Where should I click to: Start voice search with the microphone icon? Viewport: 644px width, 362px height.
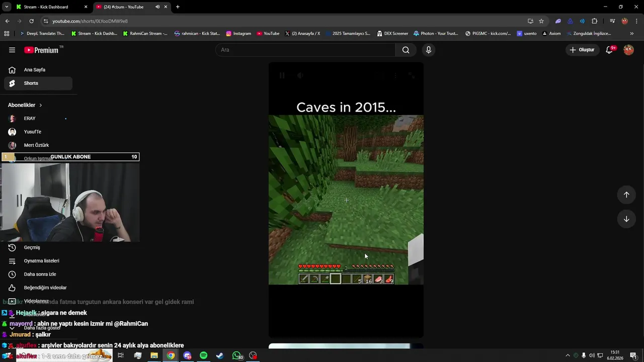pyautogui.click(x=429, y=50)
